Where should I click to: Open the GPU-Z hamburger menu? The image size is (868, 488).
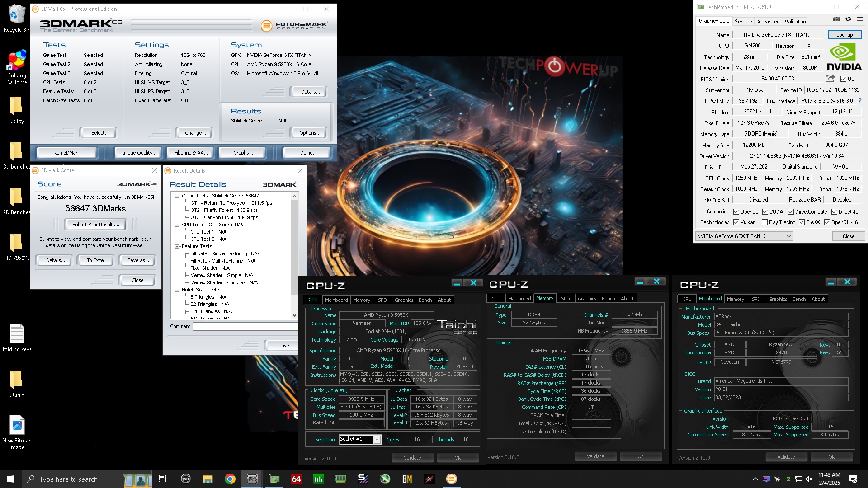(x=860, y=19)
